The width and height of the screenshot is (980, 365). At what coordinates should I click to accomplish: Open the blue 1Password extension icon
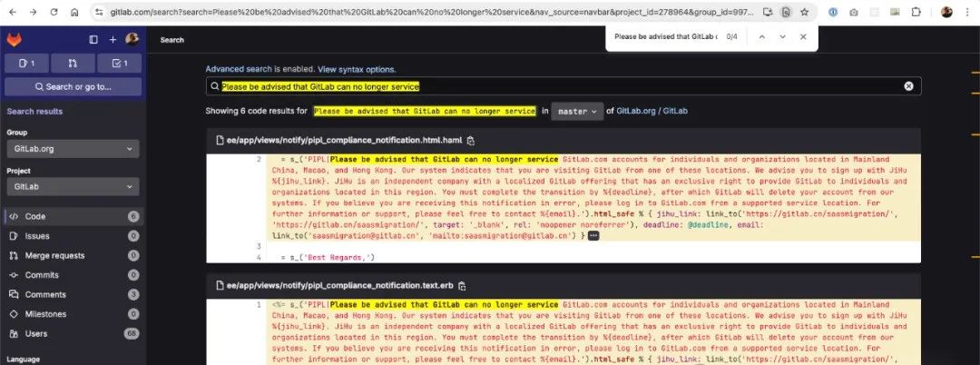coord(833,12)
